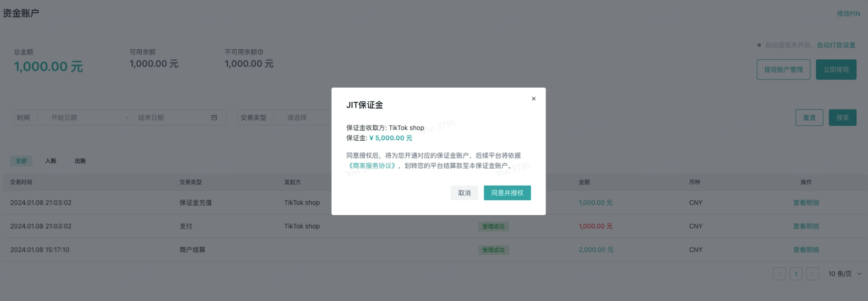The height and width of the screenshot is (301, 868).
Task: Click TikTok shop in 保证金充值 row
Action: pyautogui.click(x=302, y=203)
